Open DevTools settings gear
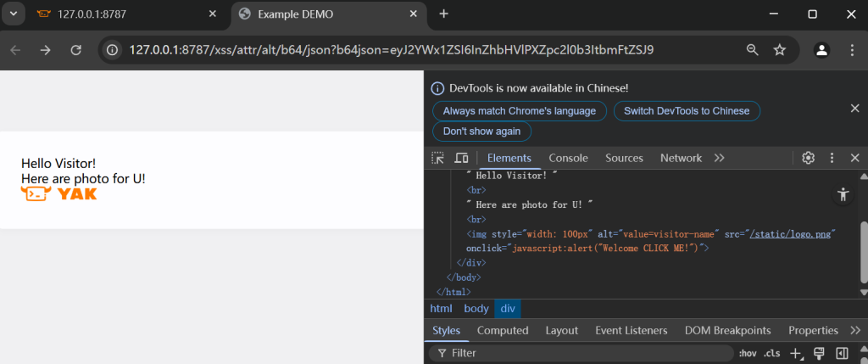The width and height of the screenshot is (868, 364). coord(808,158)
